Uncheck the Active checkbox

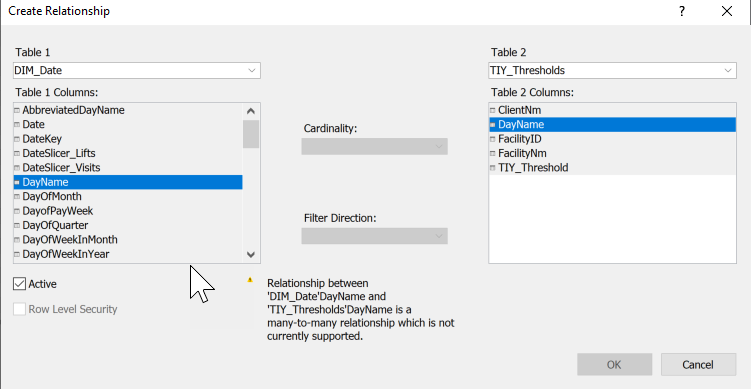click(19, 284)
